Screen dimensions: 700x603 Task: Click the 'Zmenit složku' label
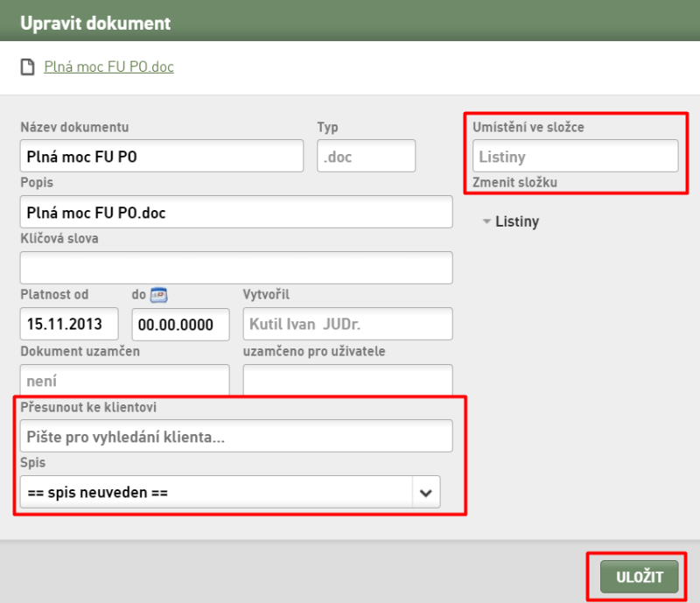pos(514,182)
